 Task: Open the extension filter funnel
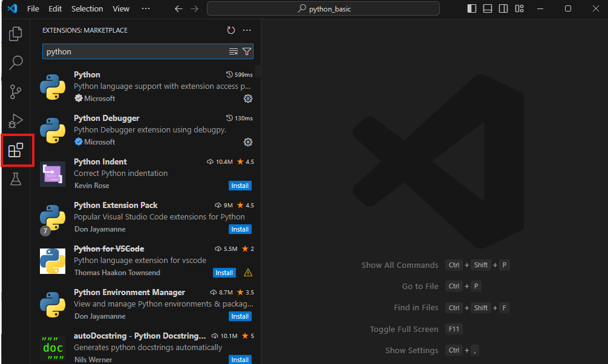pos(247,51)
